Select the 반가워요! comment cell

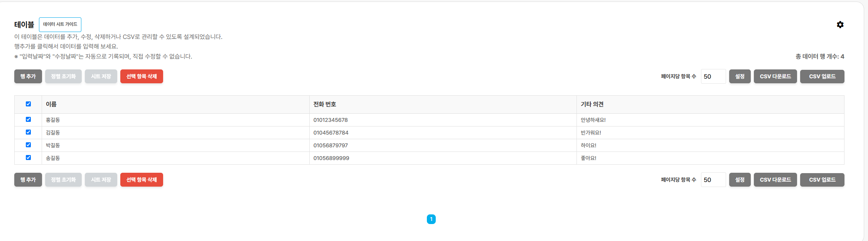tap(710, 133)
